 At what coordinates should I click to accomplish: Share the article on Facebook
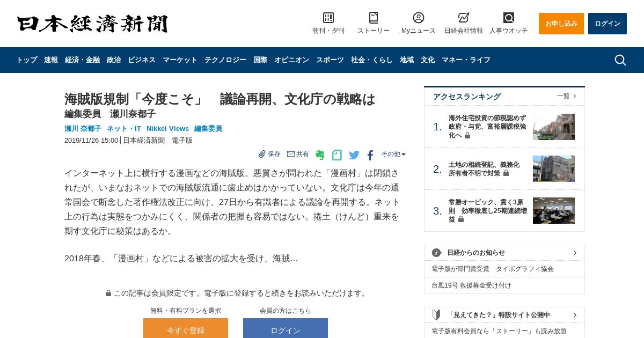pos(370,155)
